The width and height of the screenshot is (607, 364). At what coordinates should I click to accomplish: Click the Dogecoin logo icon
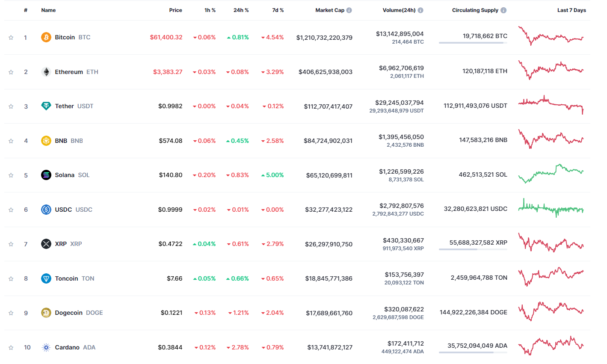[x=46, y=313]
